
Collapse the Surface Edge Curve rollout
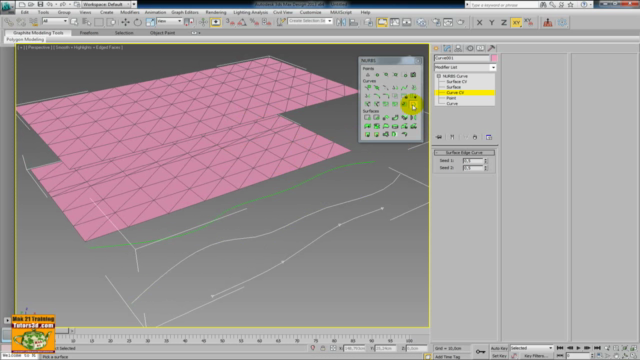click(x=464, y=153)
